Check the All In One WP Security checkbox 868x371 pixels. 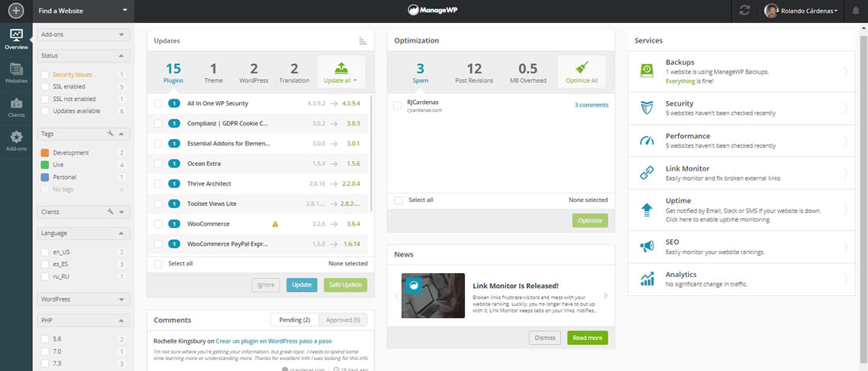[x=159, y=103]
